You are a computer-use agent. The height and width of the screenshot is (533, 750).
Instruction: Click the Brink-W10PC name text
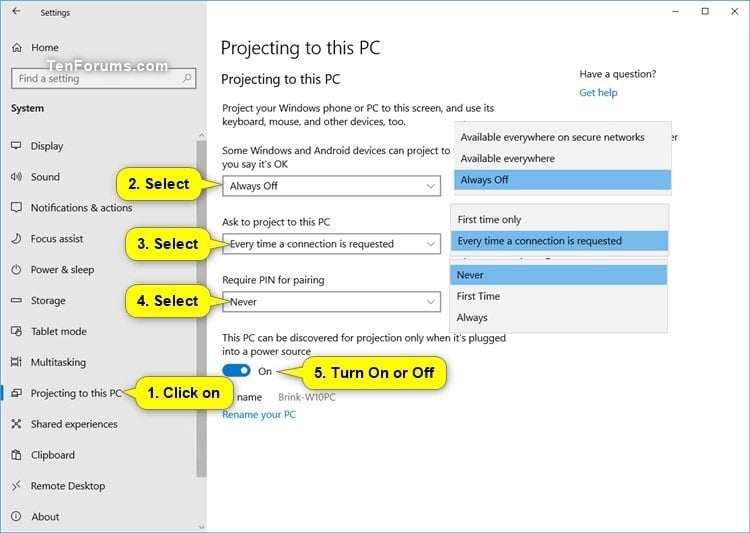click(307, 397)
